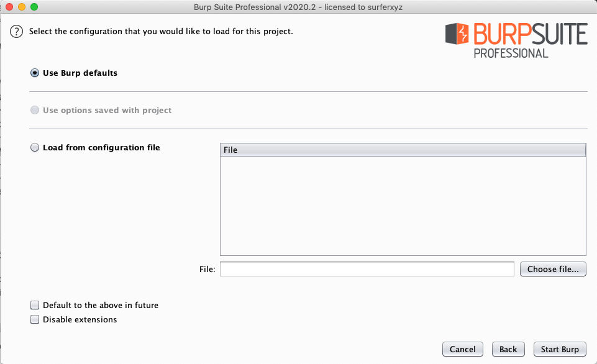597x364 pixels.
Task: Click inside the empty configuration file list
Action: (x=403, y=206)
